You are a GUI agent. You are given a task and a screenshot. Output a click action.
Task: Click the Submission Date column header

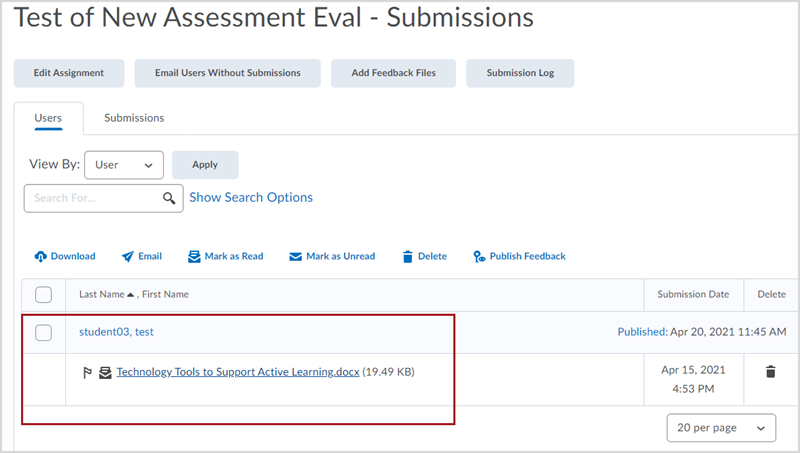click(x=693, y=294)
